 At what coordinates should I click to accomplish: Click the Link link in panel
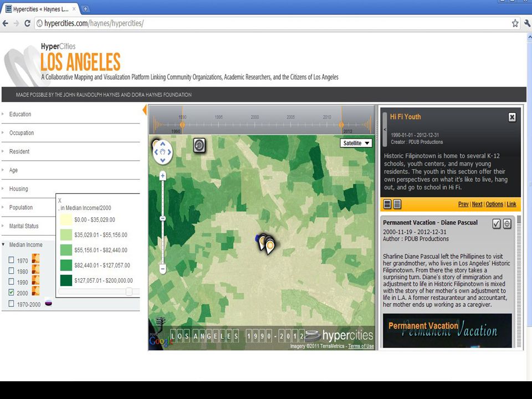coord(511,204)
